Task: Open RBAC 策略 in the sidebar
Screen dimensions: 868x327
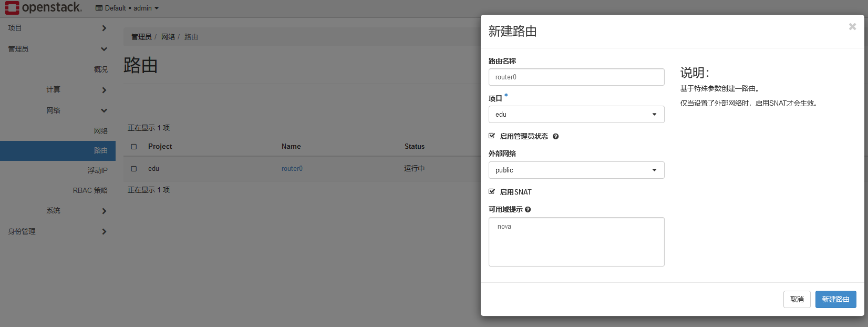Action: (x=90, y=190)
